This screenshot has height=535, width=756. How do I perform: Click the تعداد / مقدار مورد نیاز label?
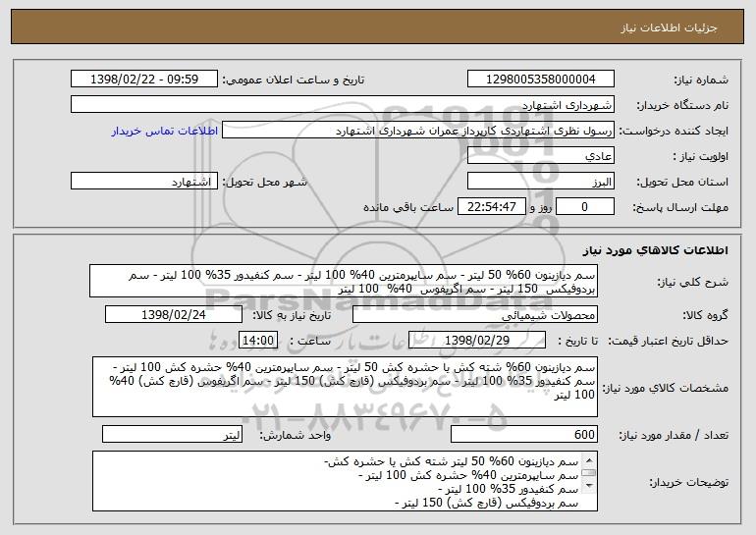pyautogui.click(x=674, y=435)
